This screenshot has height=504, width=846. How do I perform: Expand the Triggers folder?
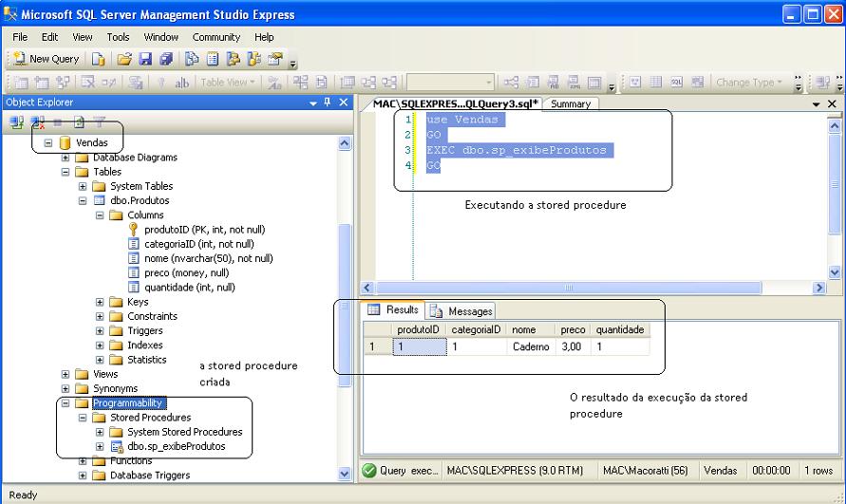pos(100,331)
